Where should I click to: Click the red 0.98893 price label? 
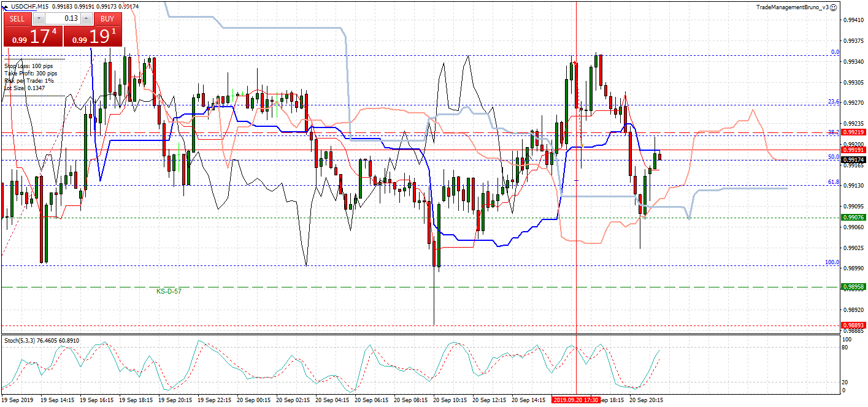(853, 325)
